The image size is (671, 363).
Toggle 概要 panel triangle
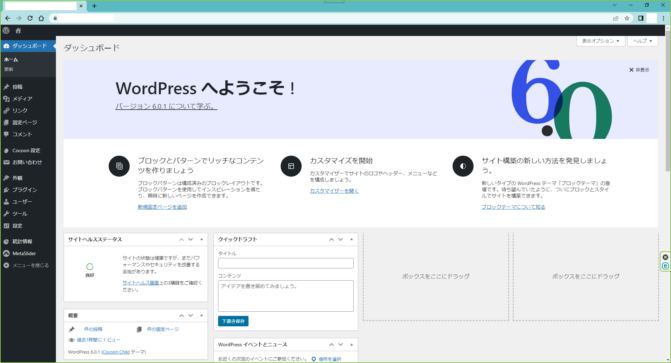202,315
